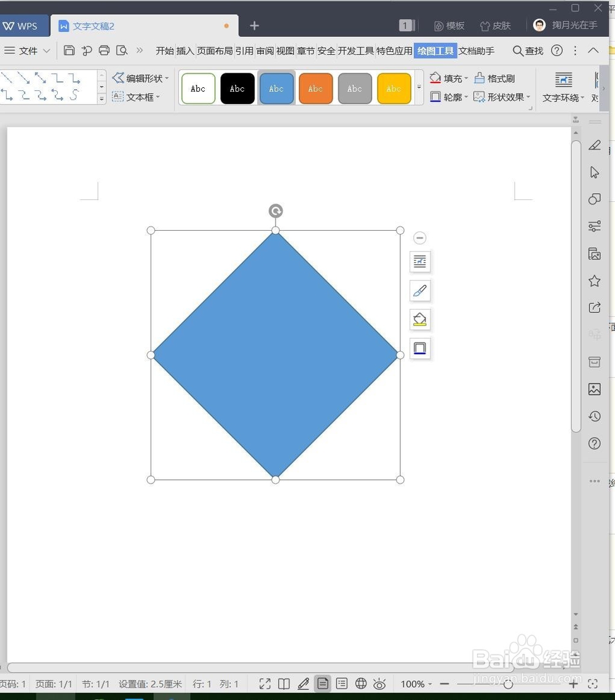Click the floating shape fill icon

[x=420, y=320]
